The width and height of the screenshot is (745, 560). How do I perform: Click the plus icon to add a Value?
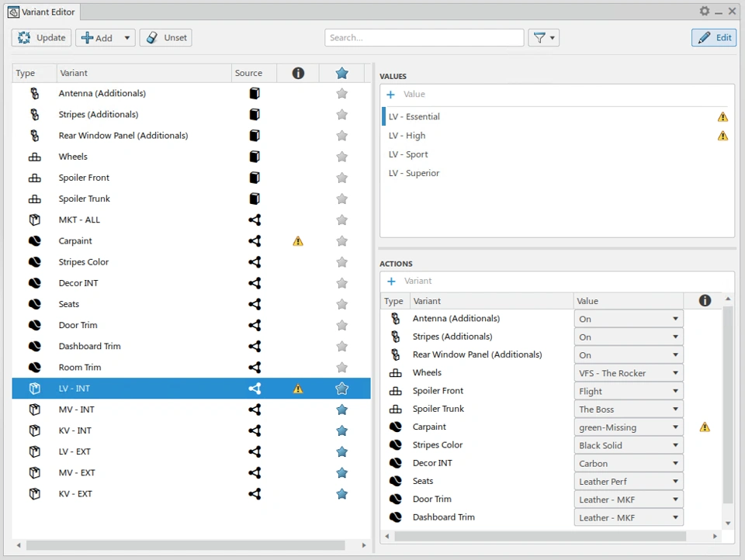click(x=390, y=95)
